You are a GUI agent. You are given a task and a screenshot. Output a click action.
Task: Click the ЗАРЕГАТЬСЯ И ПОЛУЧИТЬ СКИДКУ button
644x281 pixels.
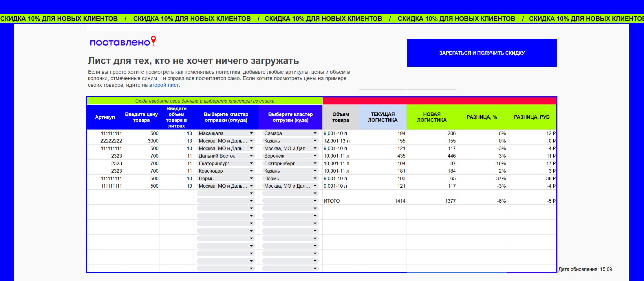point(482,53)
